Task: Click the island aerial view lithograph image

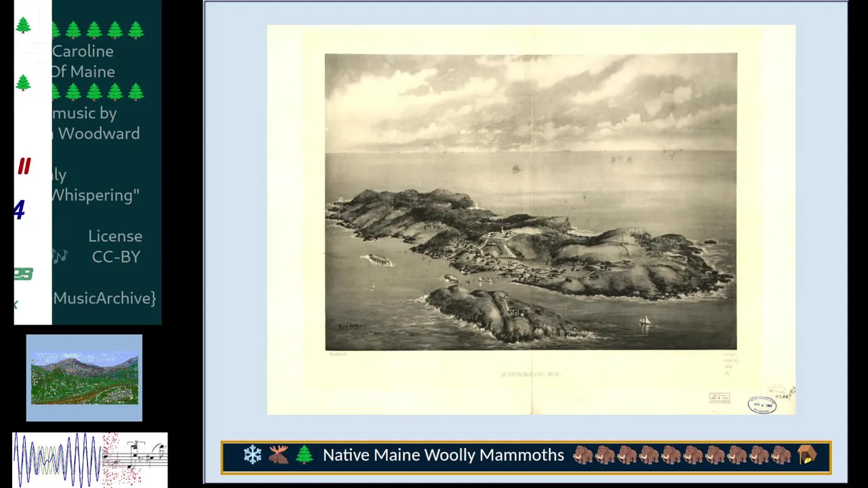Action: (531, 201)
